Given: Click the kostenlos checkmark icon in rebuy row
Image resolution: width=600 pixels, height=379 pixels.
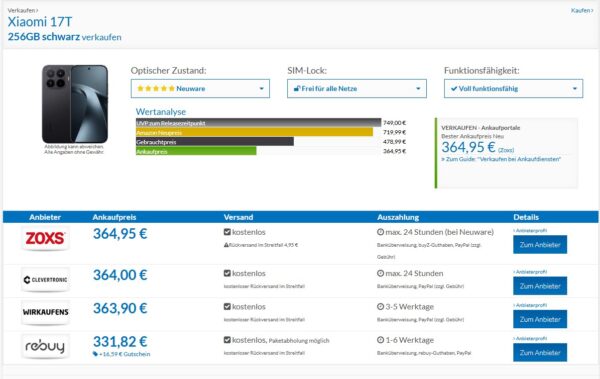Looking at the screenshot, I should coord(227,340).
